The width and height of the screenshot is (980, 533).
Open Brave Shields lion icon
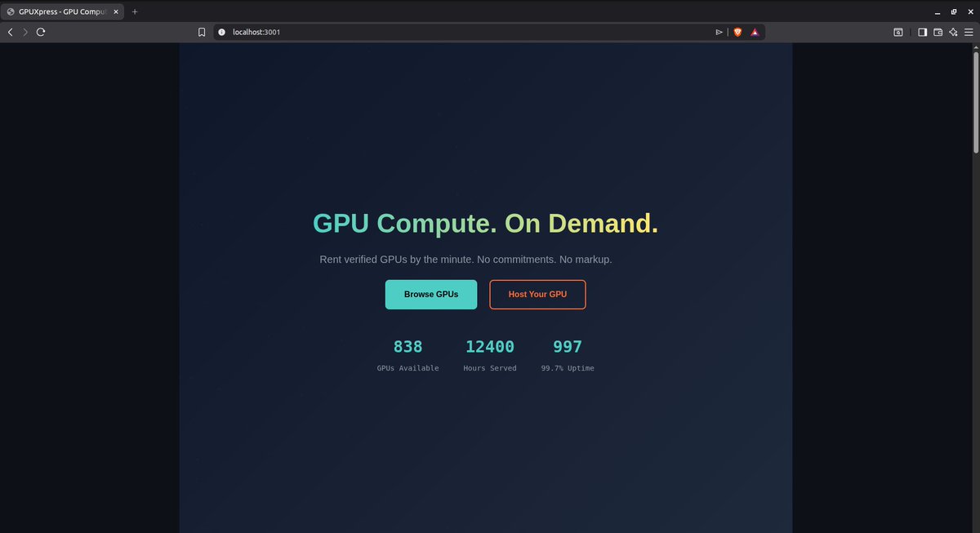737,32
